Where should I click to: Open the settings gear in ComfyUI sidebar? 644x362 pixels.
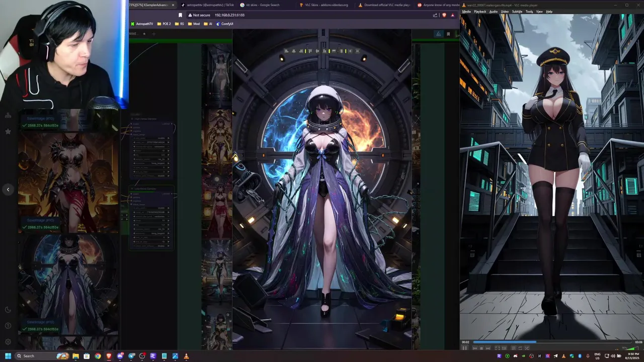point(8,342)
